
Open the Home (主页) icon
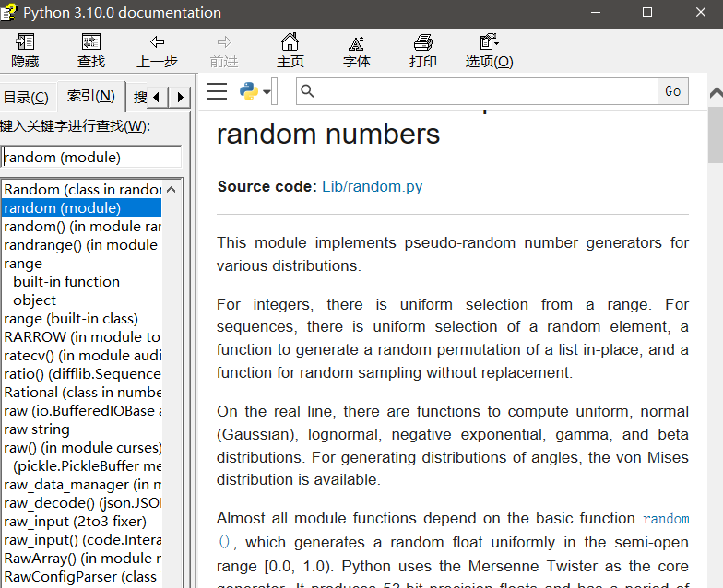click(x=290, y=42)
